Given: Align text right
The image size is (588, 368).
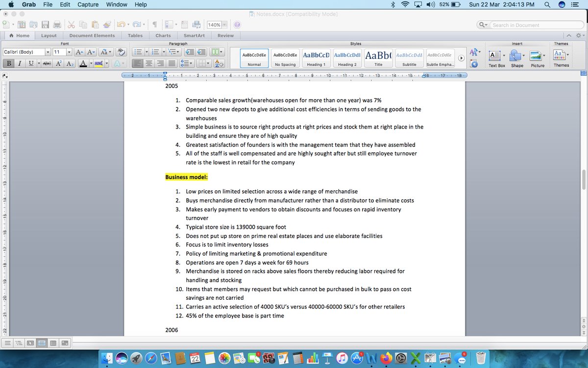Looking at the screenshot, I should point(160,63).
